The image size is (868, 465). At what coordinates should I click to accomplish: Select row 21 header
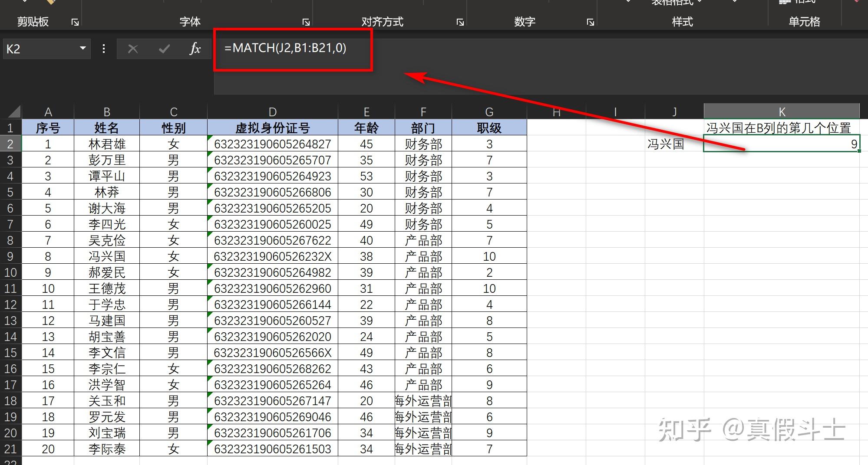10,449
